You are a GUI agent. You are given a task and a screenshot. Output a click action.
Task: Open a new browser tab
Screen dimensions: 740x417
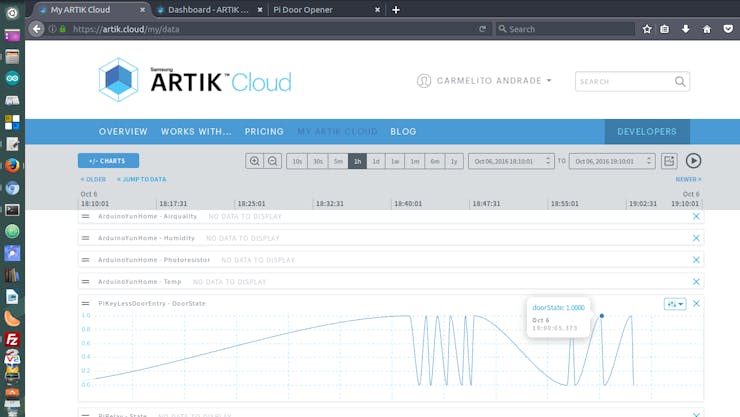pyautogui.click(x=396, y=9)
